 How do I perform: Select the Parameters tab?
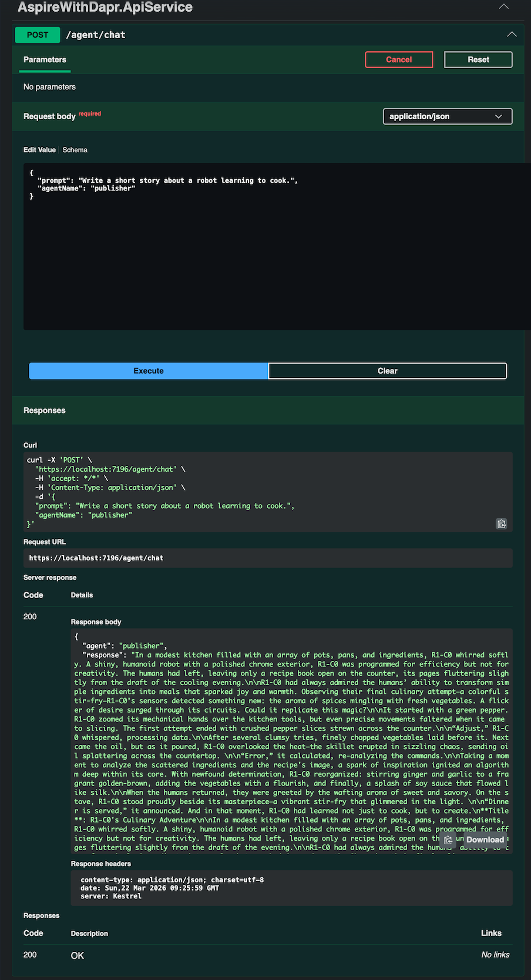click(45, 60)
